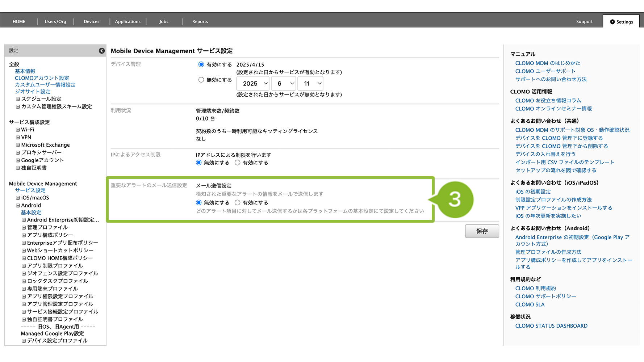Select 無効にする for device management
Image resolution: width=644 pixels, height=362 pixels.
point(201,80)
